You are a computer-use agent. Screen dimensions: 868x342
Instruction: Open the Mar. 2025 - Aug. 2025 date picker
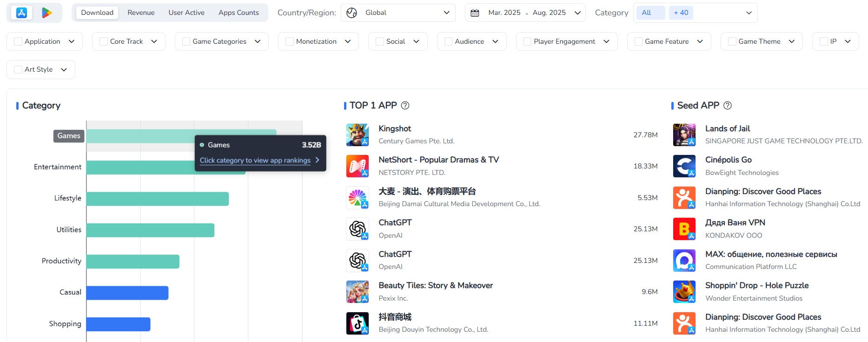click(525, 13)
